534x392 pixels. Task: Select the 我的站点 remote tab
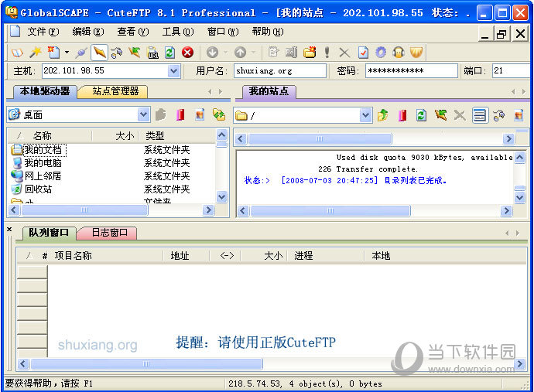(269, 91)
